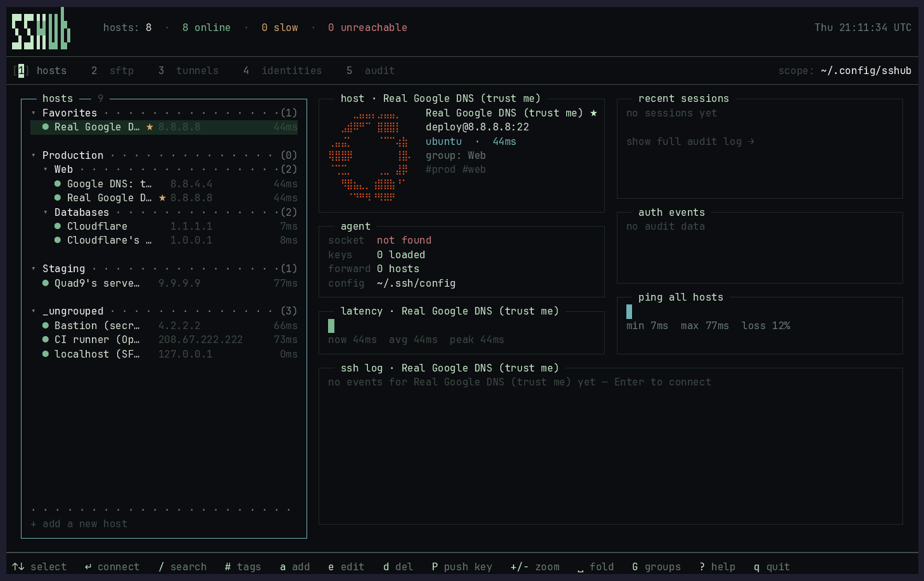Click the groups shortcut in footer
The image size is (924, 581).
point(657,567)
